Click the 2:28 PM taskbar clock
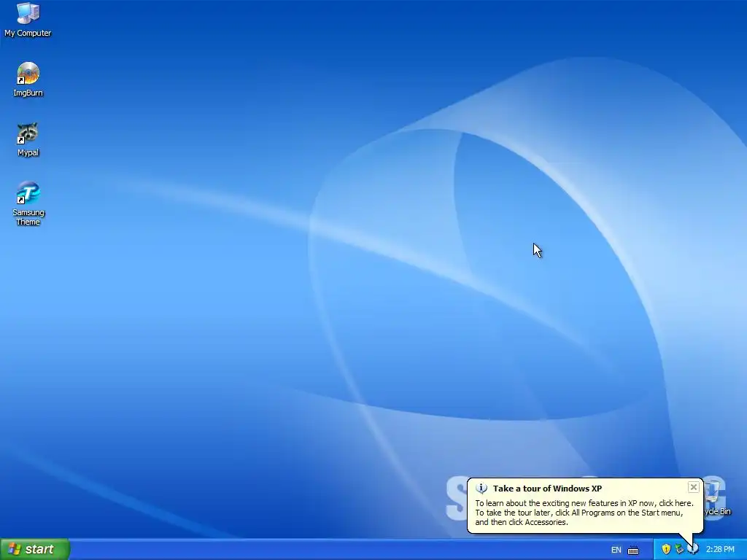Screen dimensions: 747x560 pyautogui.click(x=720, y=550)
